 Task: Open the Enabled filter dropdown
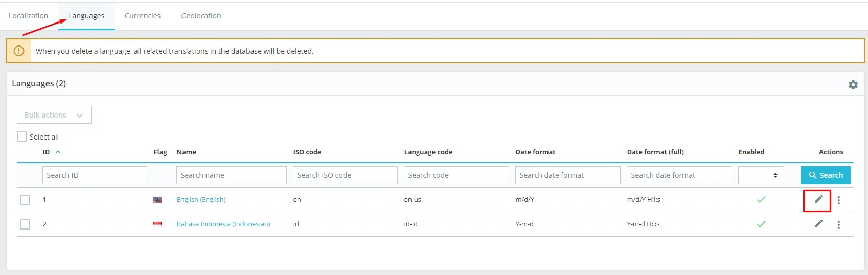pos(761,175)
